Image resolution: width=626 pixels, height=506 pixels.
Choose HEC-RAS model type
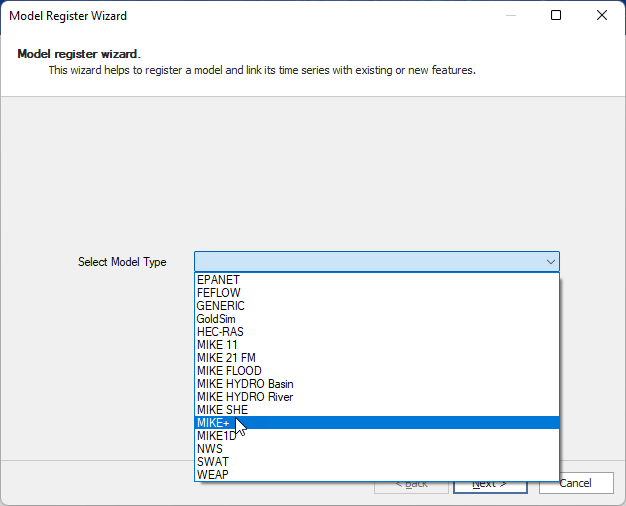point(377,332)
